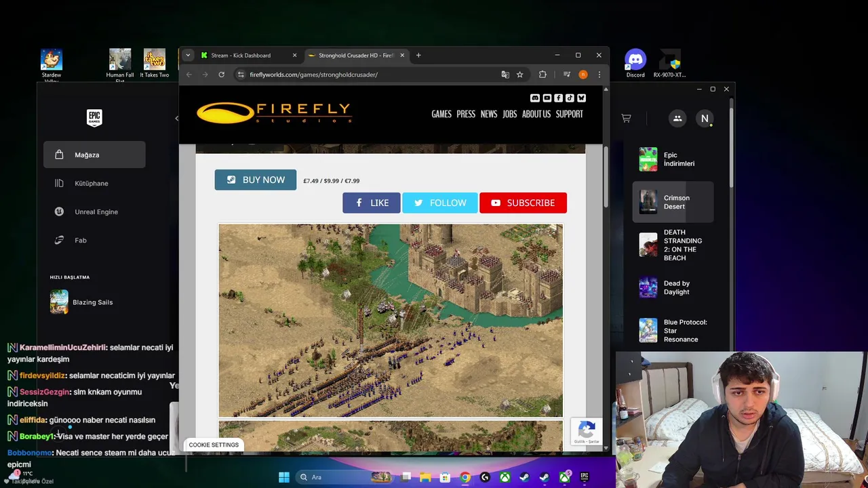The height and width of the screenshot is (488, 868).
Task: Open Chrome translate page icon
Action: [505, 75]
